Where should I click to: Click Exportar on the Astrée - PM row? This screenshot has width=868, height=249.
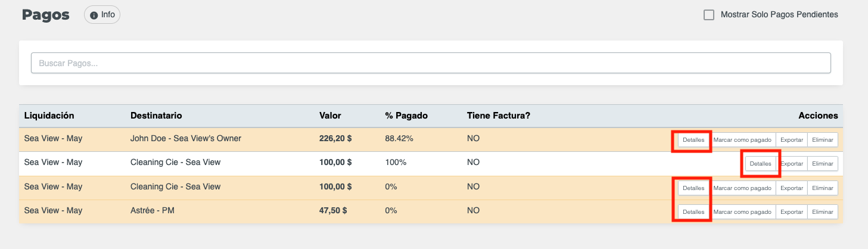click(x=792, y=212)
